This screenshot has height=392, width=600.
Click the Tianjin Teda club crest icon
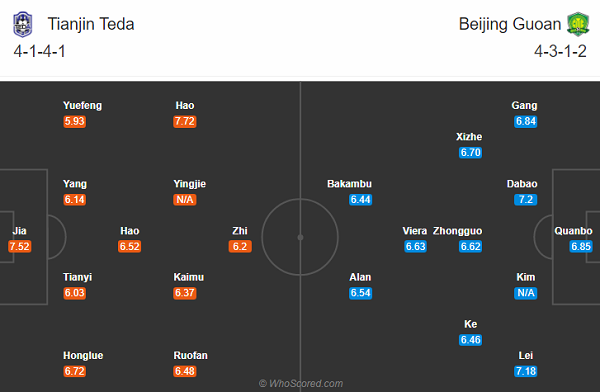click(23, 24)
